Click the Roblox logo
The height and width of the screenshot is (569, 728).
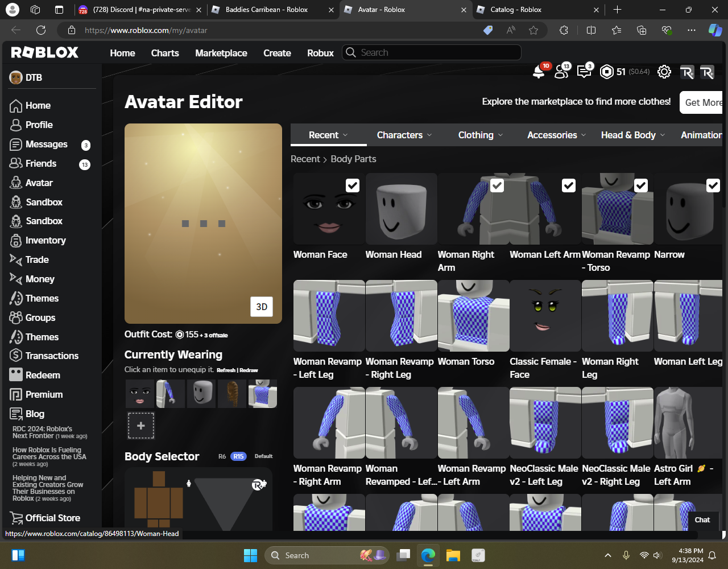45,52
